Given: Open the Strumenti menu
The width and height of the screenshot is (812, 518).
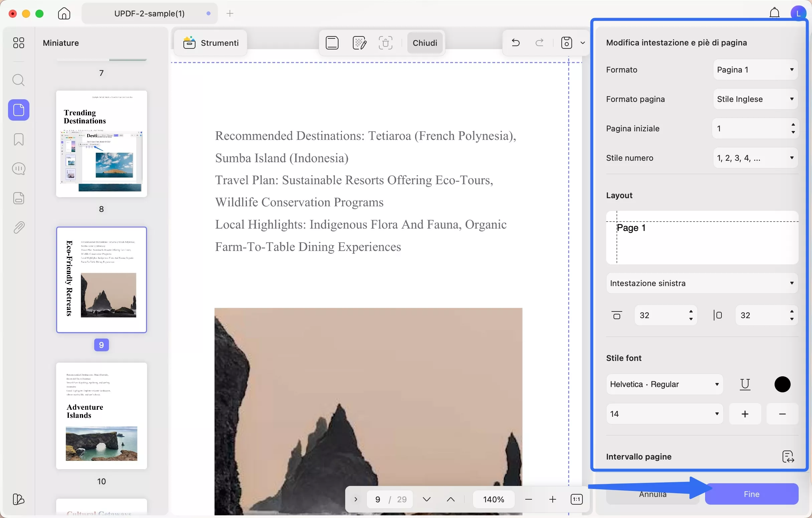Looking at the screenshot, I should pos(210,42).
